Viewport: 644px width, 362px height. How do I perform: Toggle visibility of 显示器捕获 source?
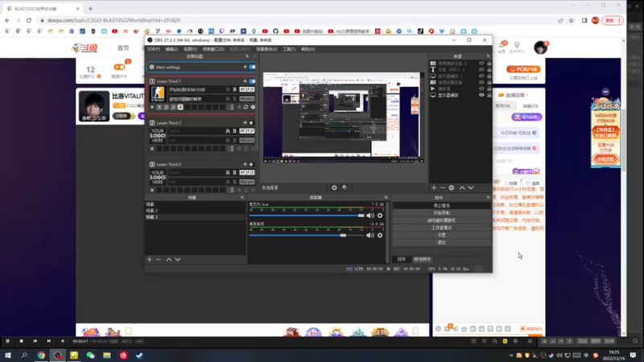pyautogui.click(x=481, y=95)
